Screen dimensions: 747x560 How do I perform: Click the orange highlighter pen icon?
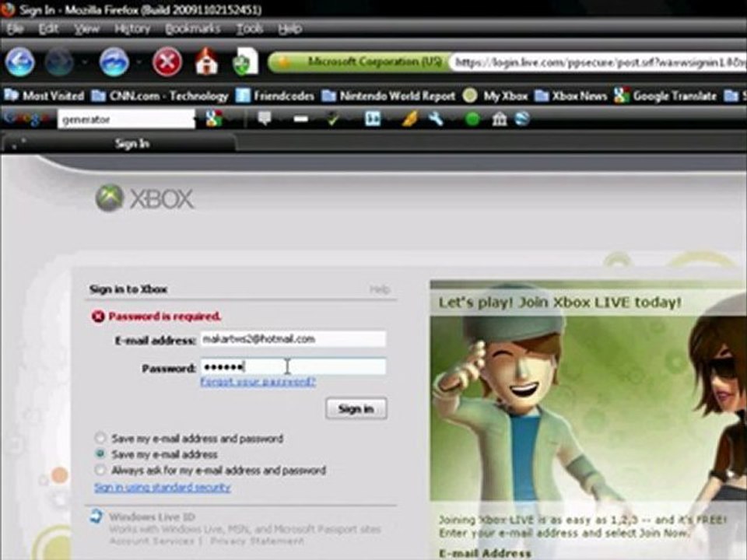pos(409,119)
